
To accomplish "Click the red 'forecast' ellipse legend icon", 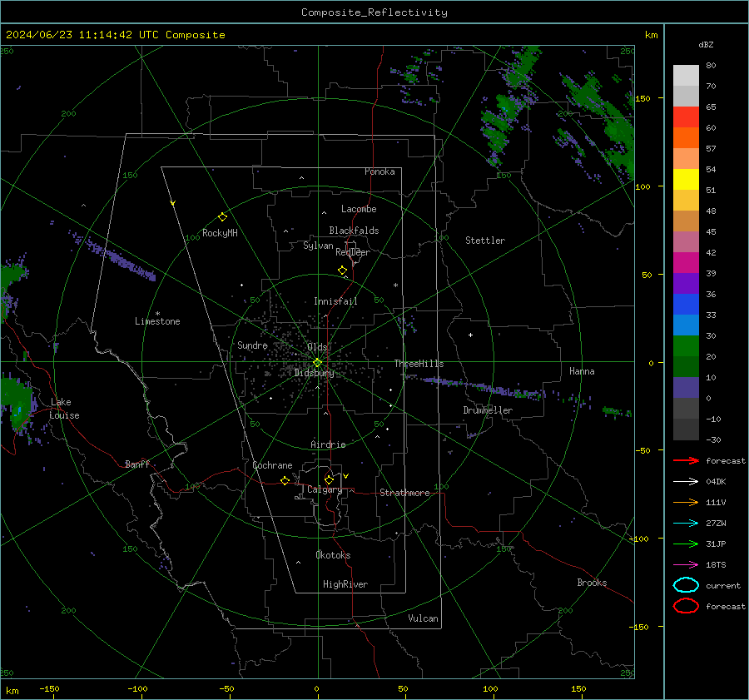I will [686, 606].
